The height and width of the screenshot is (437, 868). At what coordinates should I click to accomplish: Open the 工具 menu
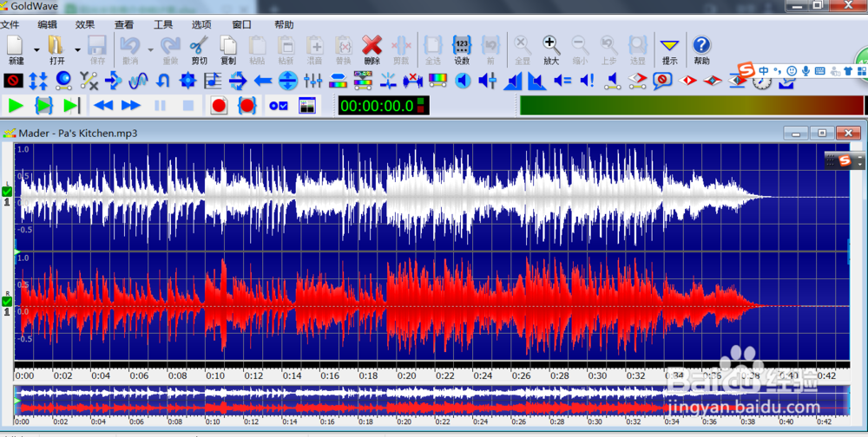(x=163, y=25)
